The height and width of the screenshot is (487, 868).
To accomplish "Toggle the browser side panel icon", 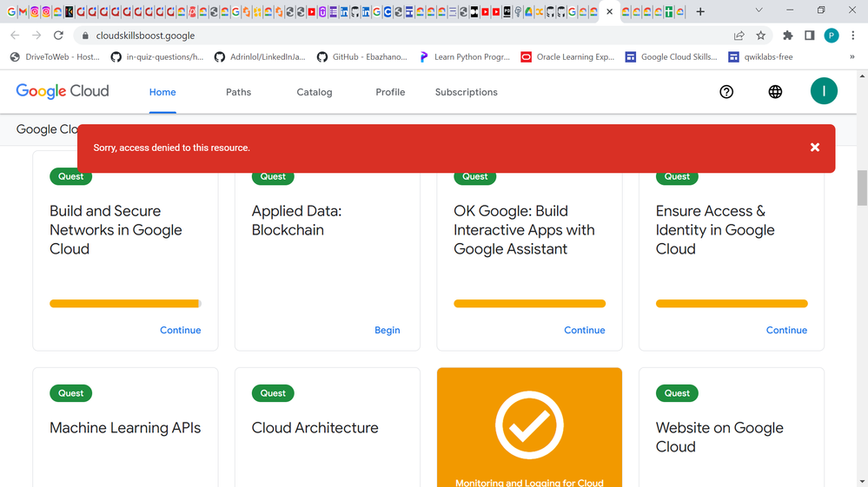I will coord(809,36).
